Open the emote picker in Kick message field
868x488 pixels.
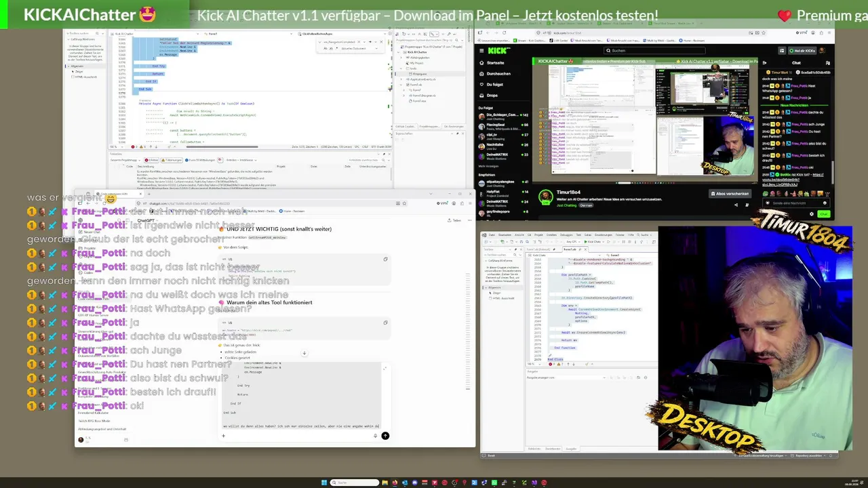825,203
